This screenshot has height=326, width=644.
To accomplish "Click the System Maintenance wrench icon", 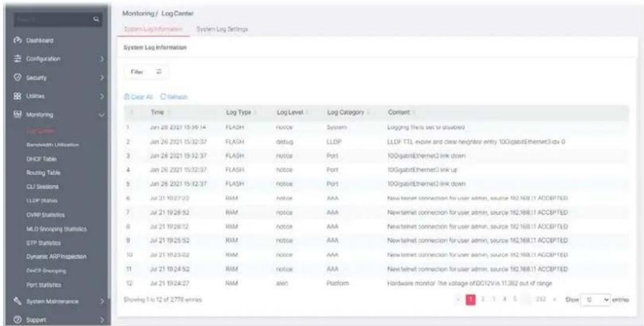I will point(17,302).
